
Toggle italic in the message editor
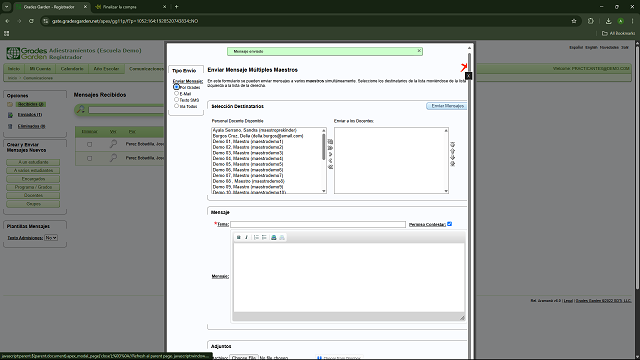pos(246,237)
